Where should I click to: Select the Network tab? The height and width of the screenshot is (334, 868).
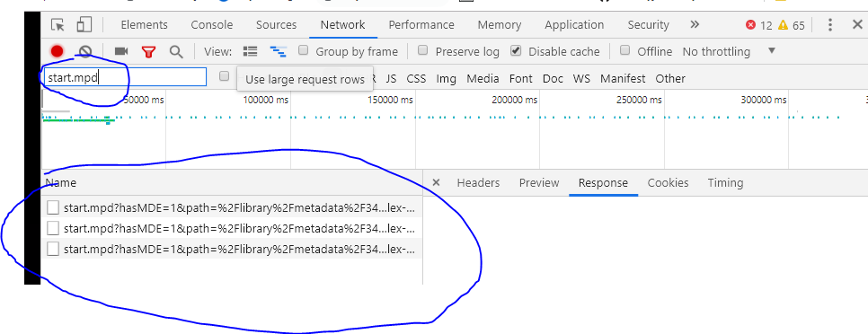click(342, 25)
